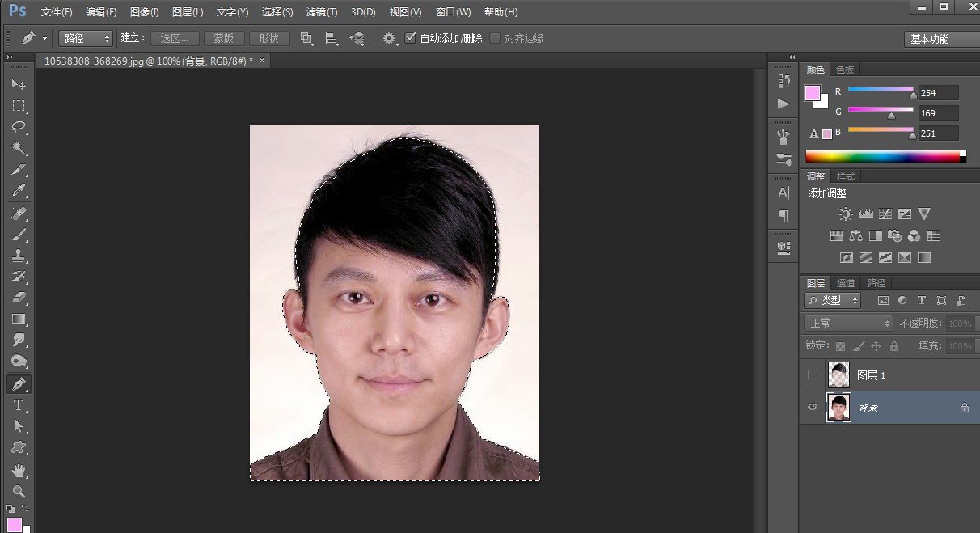The width and height of the screenshot is (980, 533).
Task: Click the 选区... button in options bar
Action: coord(175,38)
